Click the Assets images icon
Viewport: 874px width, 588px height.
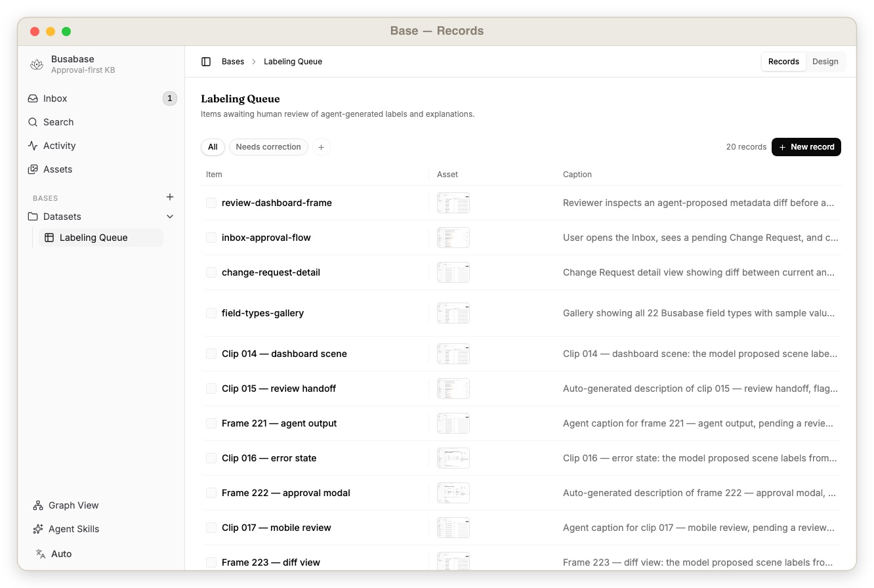tap(33, 169)
